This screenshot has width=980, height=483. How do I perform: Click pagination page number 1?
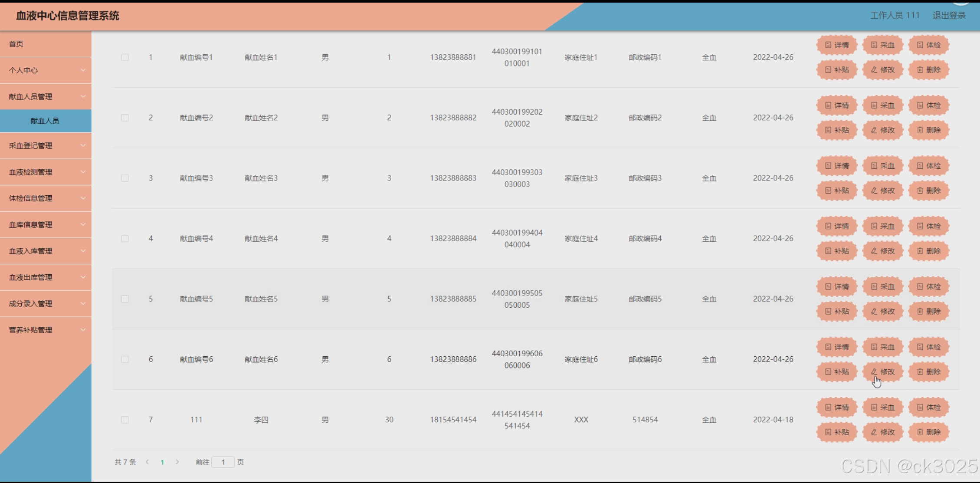pos(162,462)
